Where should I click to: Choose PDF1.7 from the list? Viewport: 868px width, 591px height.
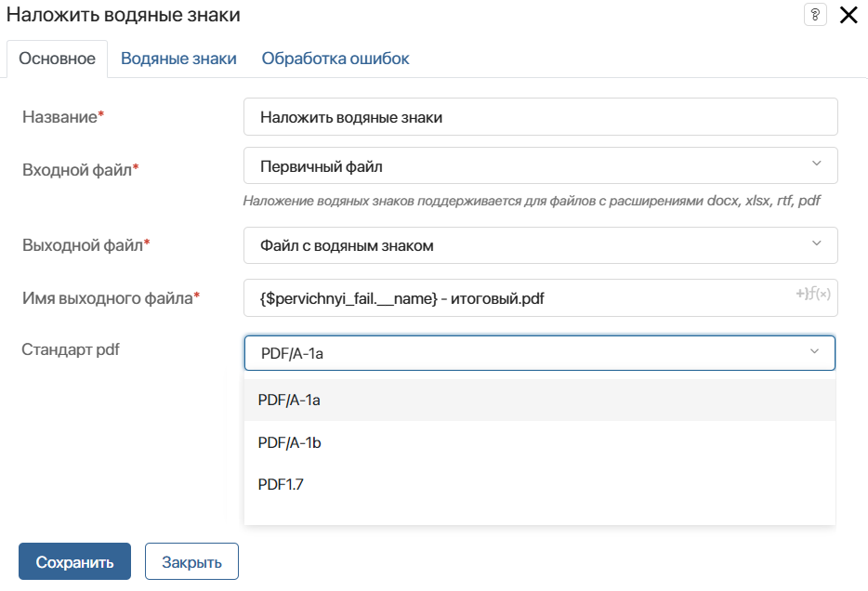[540, 484]
